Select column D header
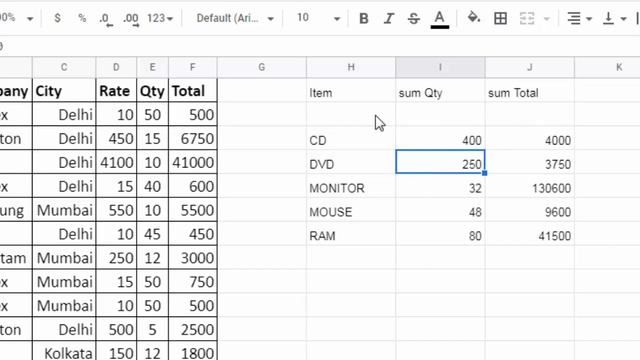The height and width of the screenshot is (360, 640). click(116, 67)
